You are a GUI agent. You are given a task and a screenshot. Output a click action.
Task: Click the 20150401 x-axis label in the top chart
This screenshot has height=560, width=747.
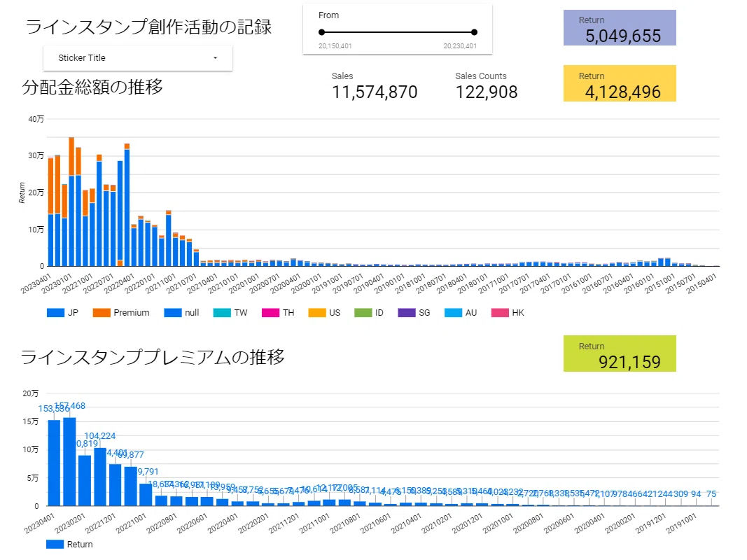[x=701, y=283]
